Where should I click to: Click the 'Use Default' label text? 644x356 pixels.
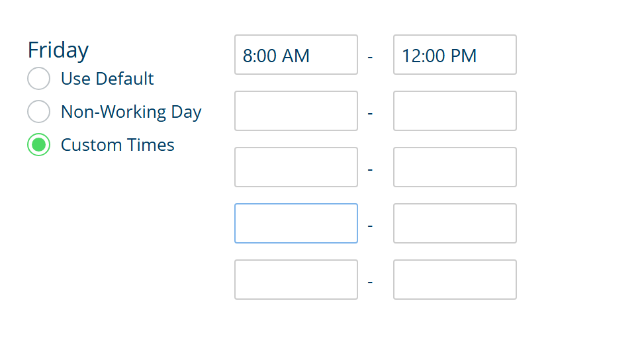pos(107,79)
